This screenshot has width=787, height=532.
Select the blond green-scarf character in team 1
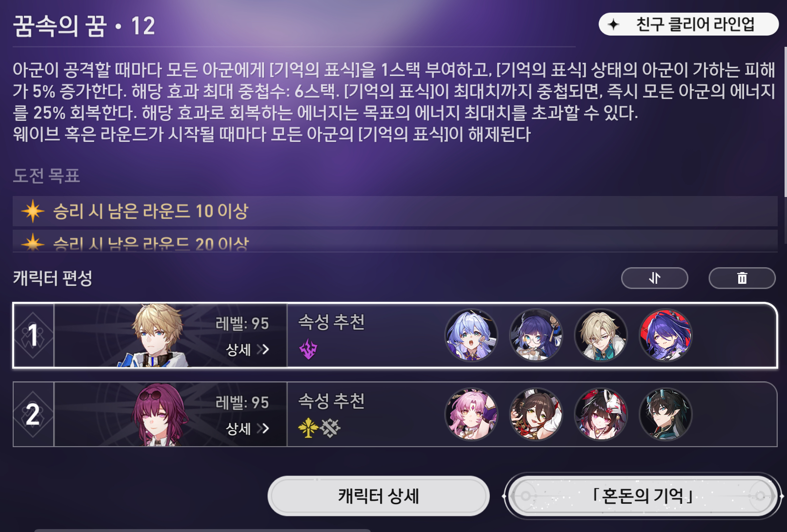click(x=601, y=335)
